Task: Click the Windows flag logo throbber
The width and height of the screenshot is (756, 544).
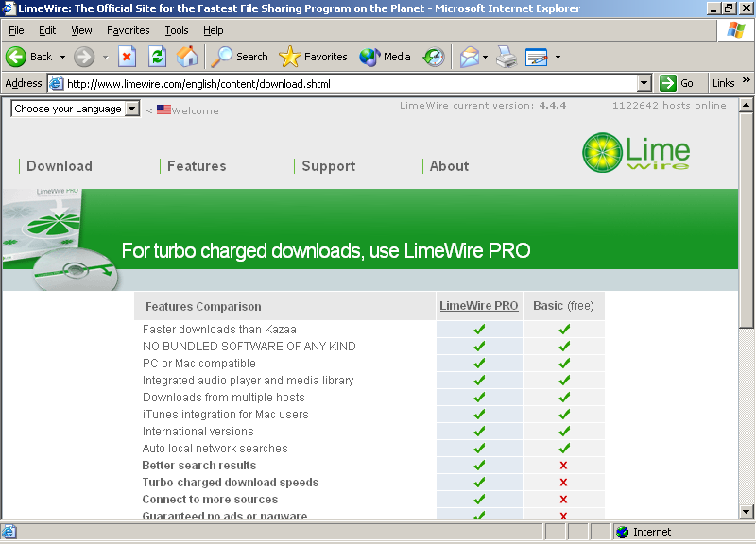Action: 736,30
